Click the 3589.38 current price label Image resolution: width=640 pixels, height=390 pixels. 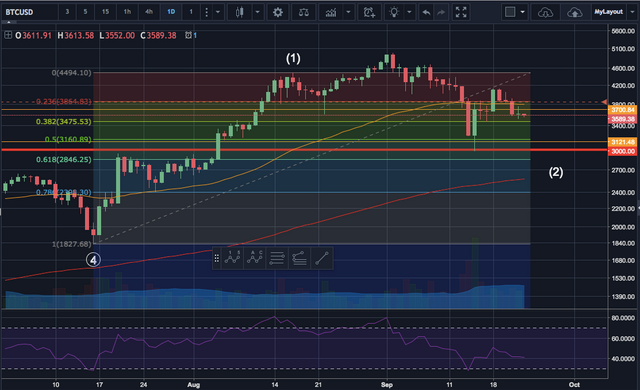[x=623, y=119]
